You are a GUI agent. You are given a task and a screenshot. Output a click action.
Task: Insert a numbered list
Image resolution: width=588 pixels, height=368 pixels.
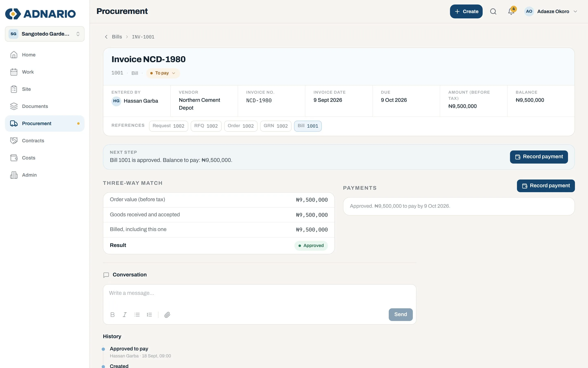tap(149, 314)
